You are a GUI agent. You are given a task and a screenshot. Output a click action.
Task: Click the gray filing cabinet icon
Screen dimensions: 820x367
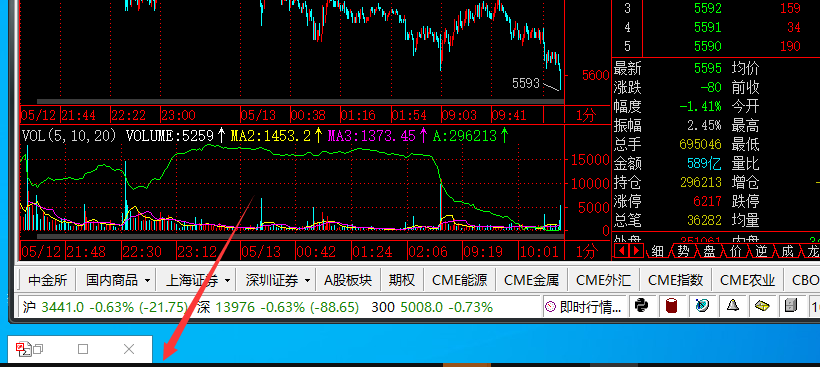click(x=791, y=306)
